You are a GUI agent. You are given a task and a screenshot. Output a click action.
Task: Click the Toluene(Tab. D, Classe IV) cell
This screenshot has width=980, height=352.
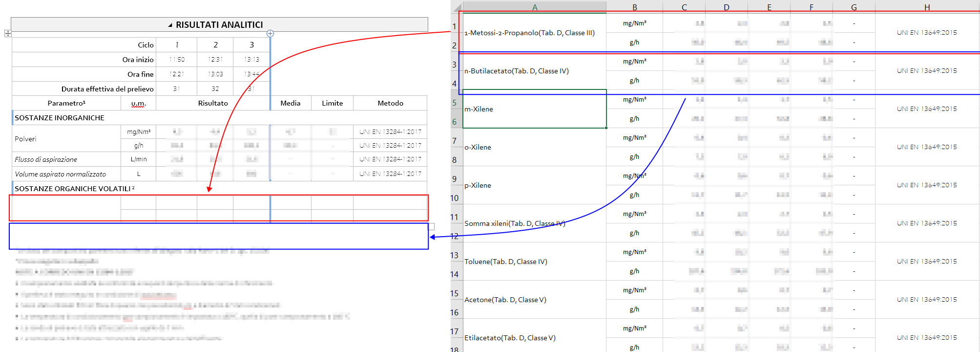point(535,262)
